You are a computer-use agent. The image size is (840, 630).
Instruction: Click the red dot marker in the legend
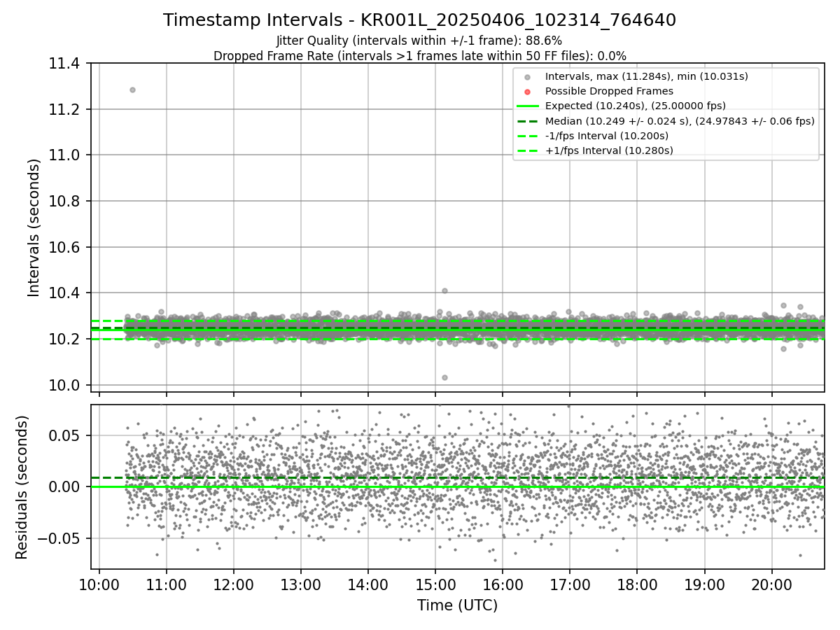pos(528,92)
